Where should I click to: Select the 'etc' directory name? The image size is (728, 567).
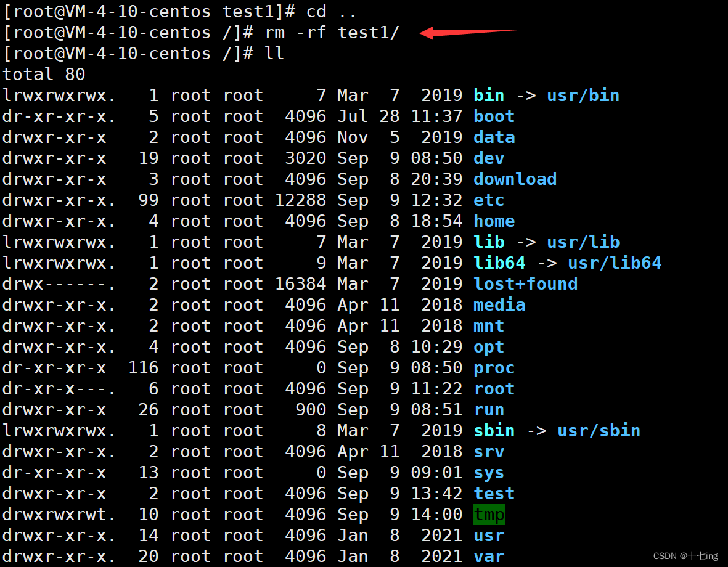[488, 200]
